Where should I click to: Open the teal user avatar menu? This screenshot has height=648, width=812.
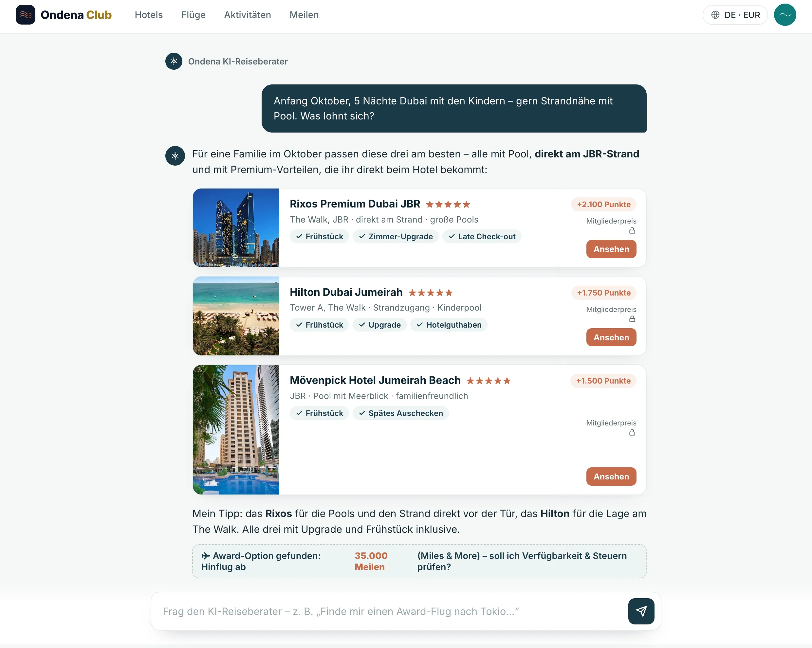tap(785, 15)
